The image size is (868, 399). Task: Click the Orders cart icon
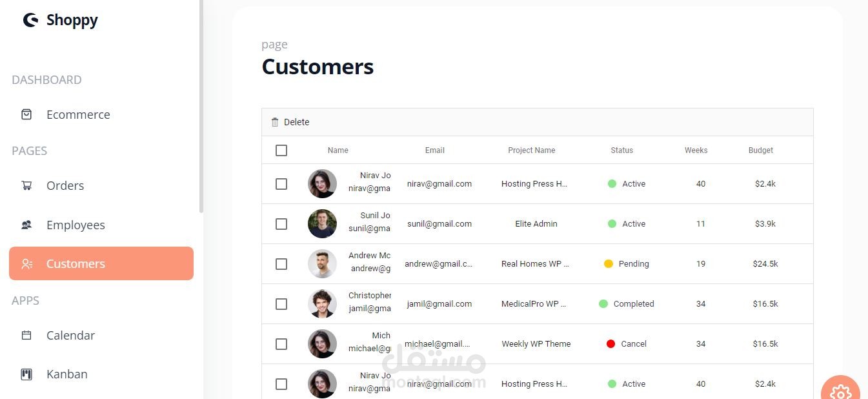(26, 185)
